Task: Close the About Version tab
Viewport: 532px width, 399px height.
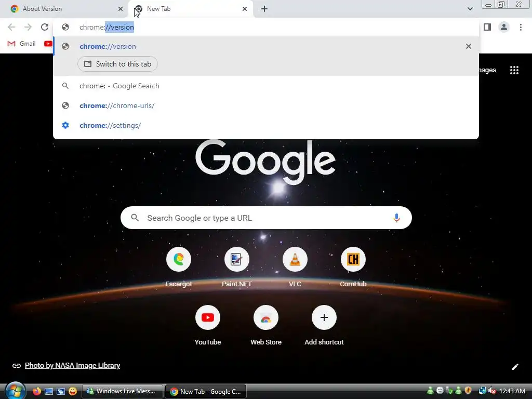Action: point(121,9)
